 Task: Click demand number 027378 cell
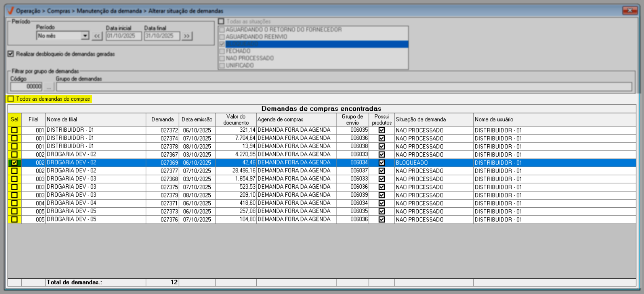tap(163, 146)
